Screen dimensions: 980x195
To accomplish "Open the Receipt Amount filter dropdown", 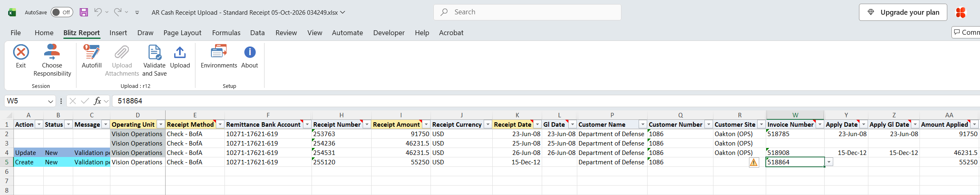I will 426,125.
